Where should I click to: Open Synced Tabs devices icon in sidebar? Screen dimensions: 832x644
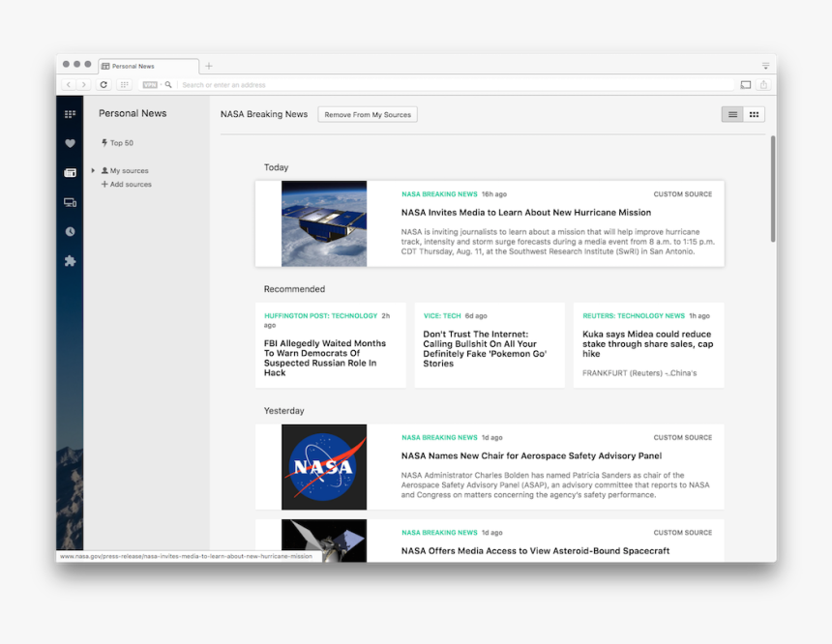[70, 202]
